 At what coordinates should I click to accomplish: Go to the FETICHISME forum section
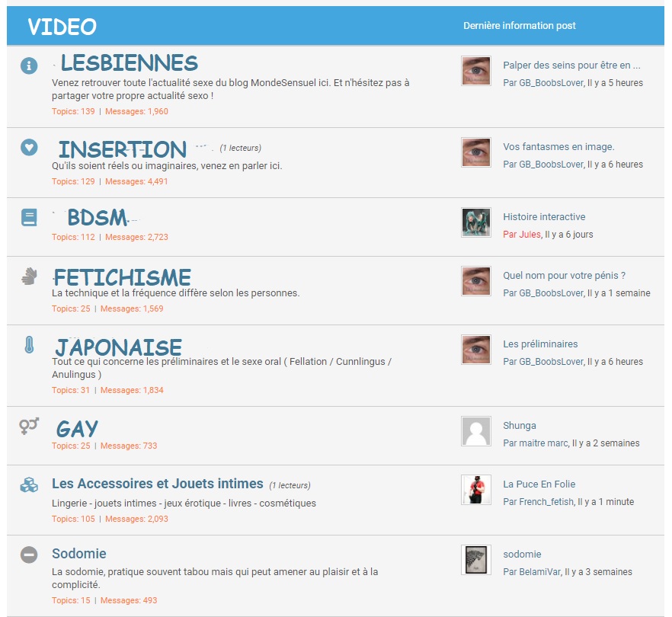click(122, 277)
